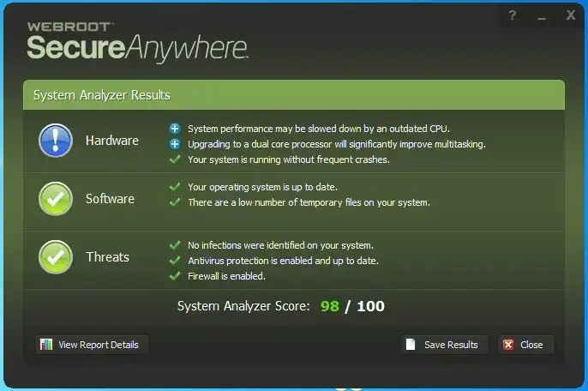The image size is (588, 391).
Task: Click 'Antivirus protection is enabled and up to date'
Action: point(283,261)
